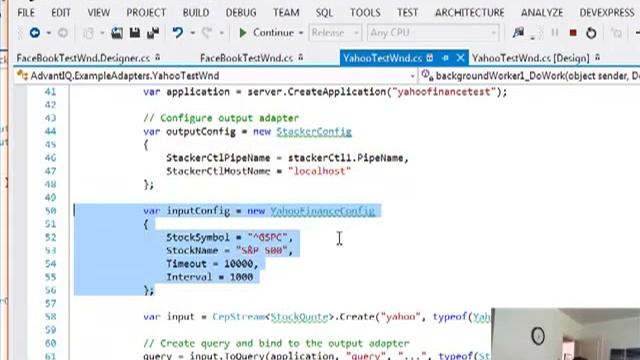The height and width of the screenshot is (360, 640).
Task: Click the Save All icon
Action: click(x=153, y=33)
